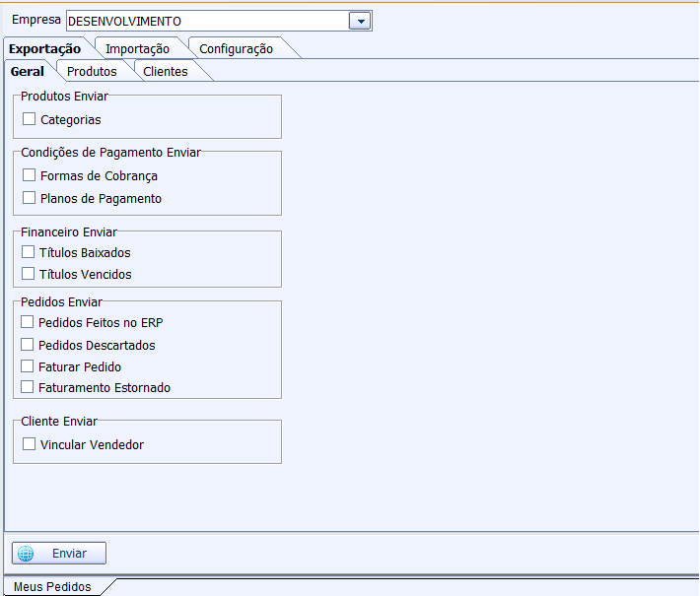This screenshot has width=700, height=596.
Task: Open the Meus Pedidos bottom tab
Action: click(x=52, y=586)
